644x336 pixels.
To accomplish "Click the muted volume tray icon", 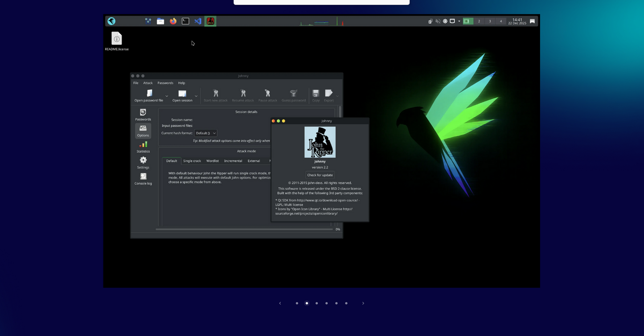I will (438, 21).
